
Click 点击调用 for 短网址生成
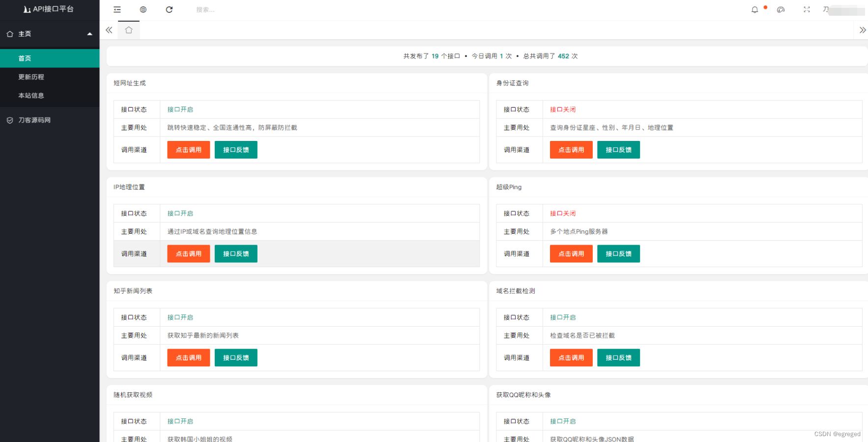188,150
